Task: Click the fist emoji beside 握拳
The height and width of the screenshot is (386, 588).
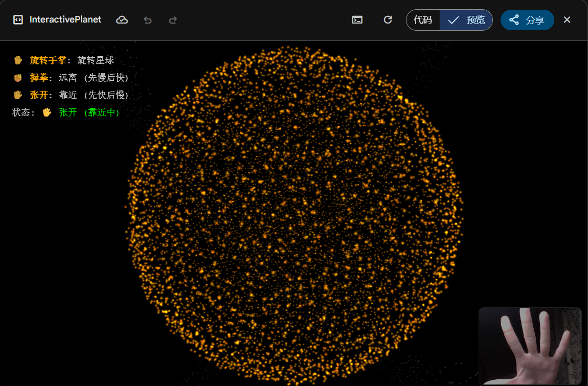Action: click(18, 78)
